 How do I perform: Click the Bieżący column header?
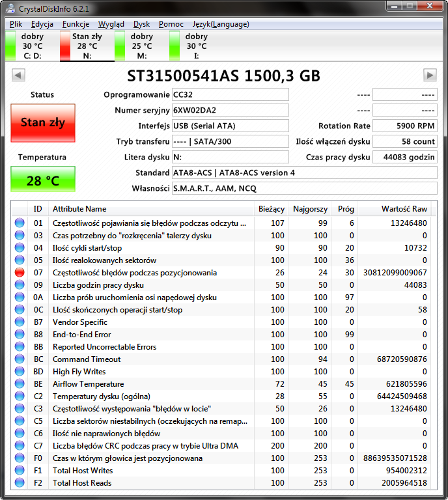(272, 209)
